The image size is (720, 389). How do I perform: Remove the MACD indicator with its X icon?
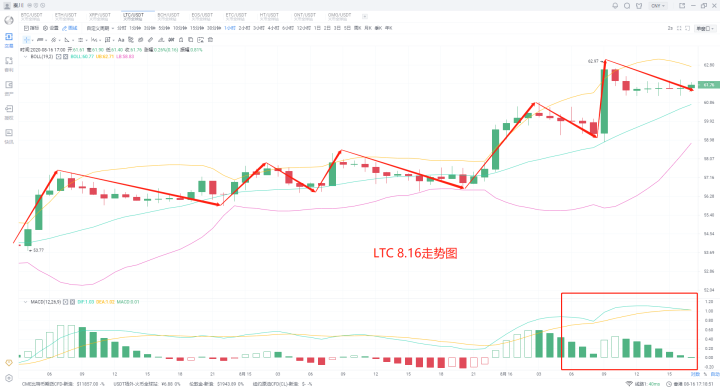tap(73, 302)
